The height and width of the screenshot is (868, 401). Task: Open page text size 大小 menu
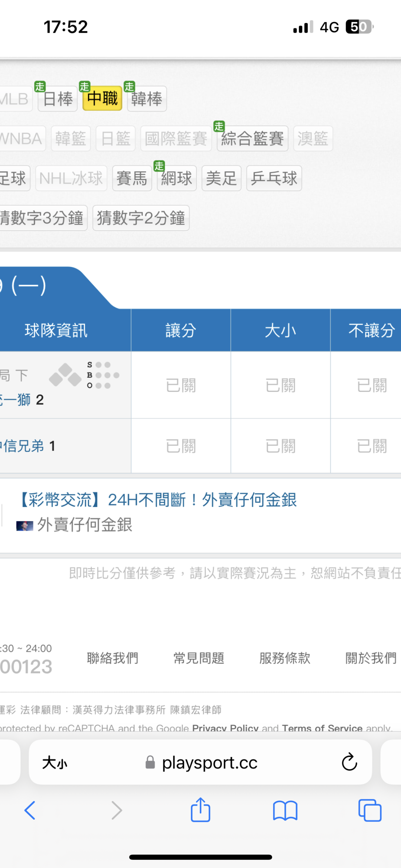55,763
